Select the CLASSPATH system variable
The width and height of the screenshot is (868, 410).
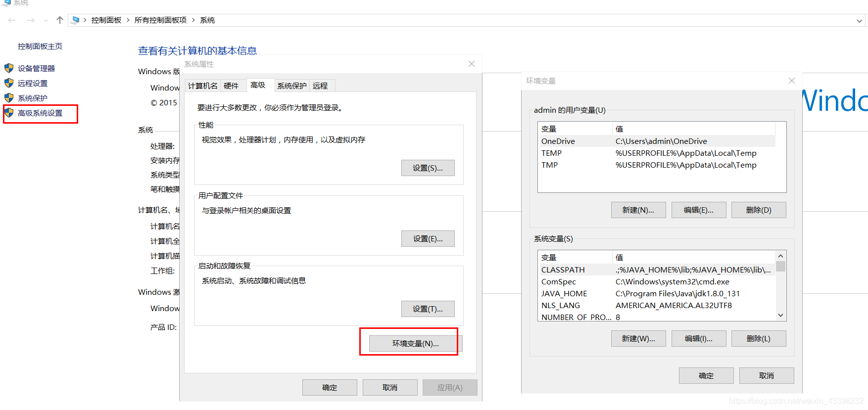coord(657,270)
